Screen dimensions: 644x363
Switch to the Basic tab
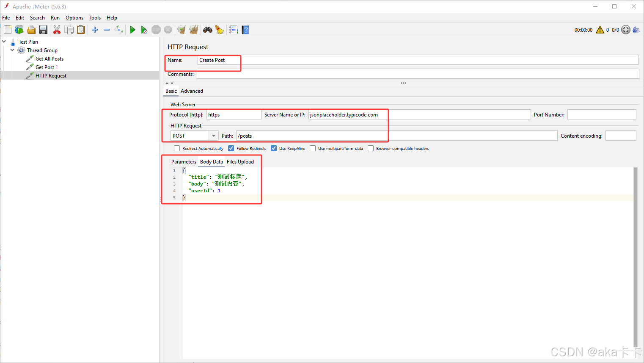(171, 91)
